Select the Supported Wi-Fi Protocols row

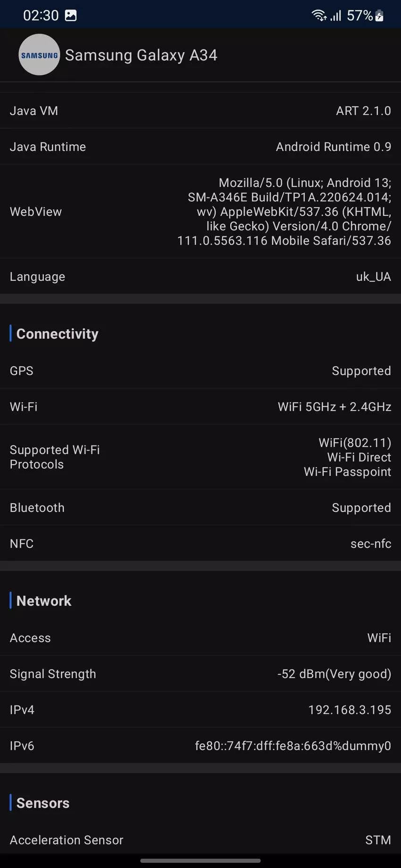point(200,457)
